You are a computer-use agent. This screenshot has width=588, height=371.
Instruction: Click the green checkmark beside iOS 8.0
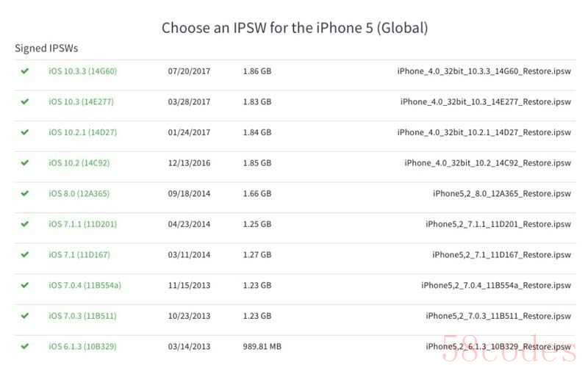point(25,193)
